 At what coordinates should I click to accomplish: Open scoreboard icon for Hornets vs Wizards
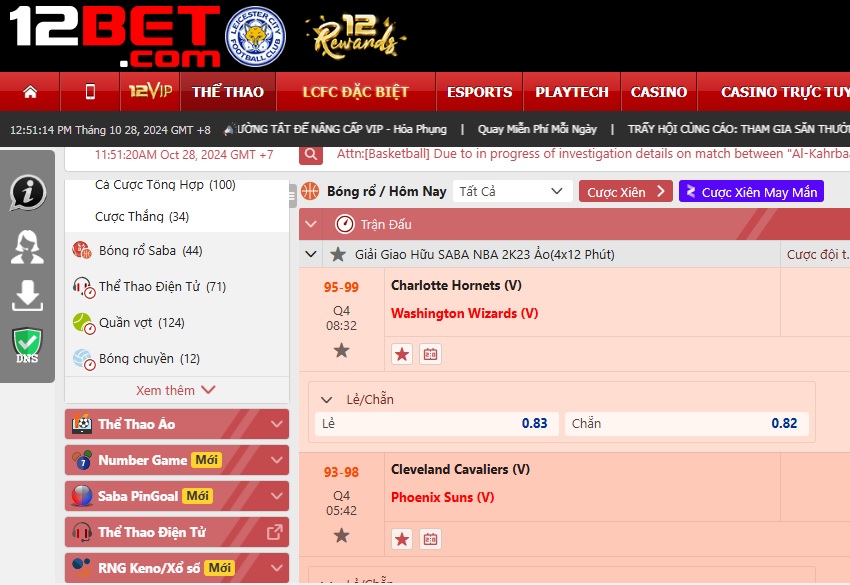430,355
